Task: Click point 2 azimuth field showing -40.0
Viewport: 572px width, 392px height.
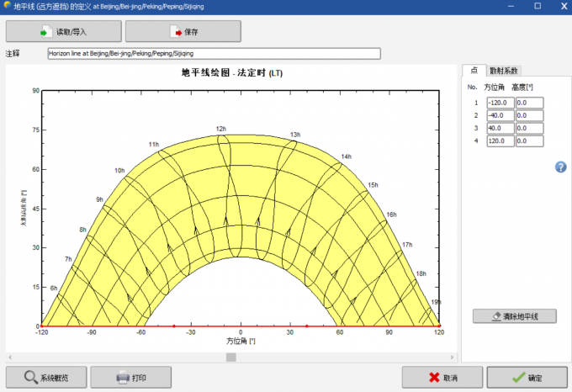Action: tap(499, 115)
